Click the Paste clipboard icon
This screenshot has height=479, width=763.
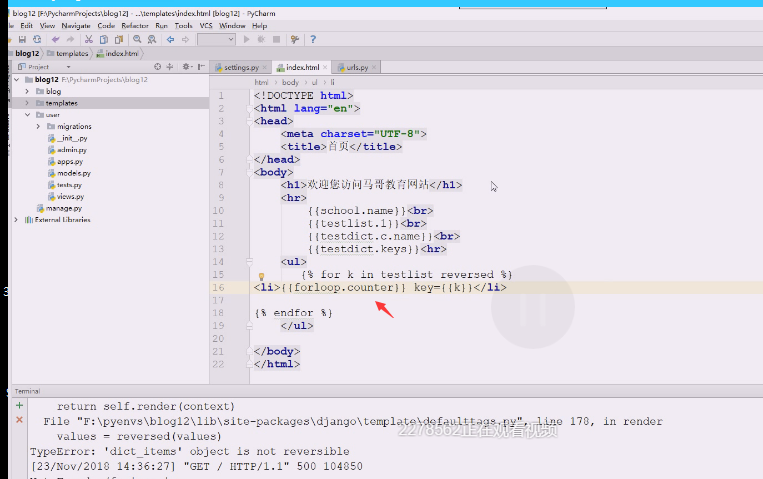(x=119, y=39)
